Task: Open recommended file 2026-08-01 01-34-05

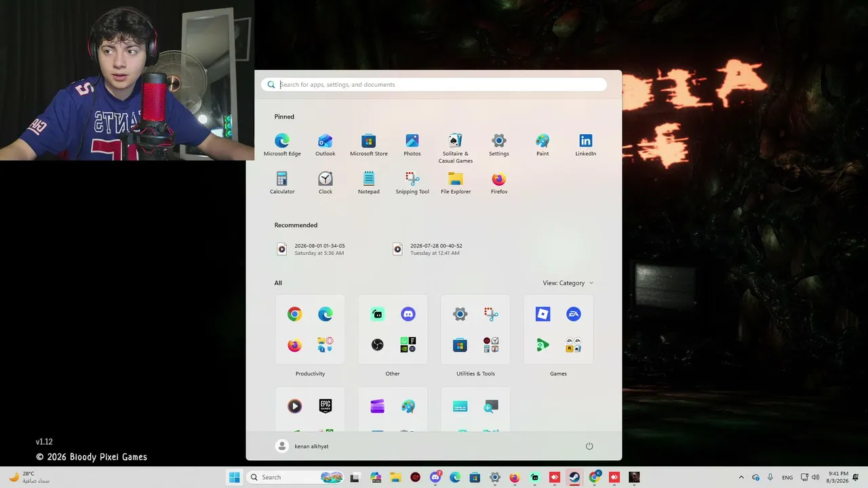Action: point(311,249)
